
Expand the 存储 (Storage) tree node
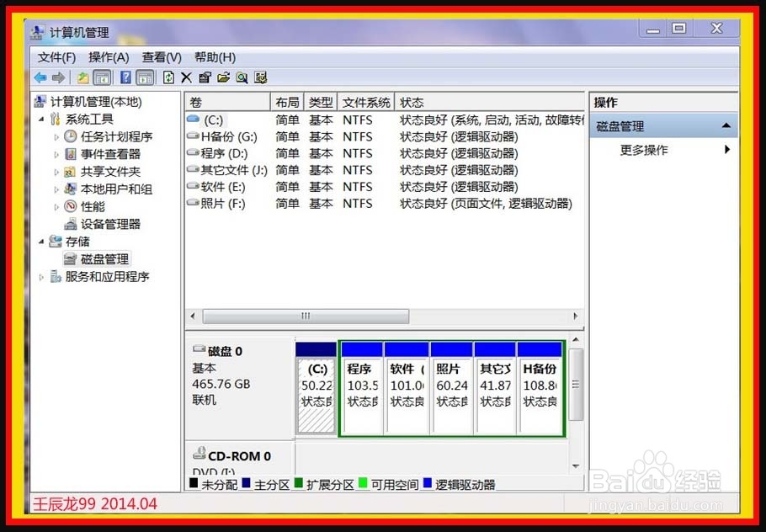[x=40, y=242]
